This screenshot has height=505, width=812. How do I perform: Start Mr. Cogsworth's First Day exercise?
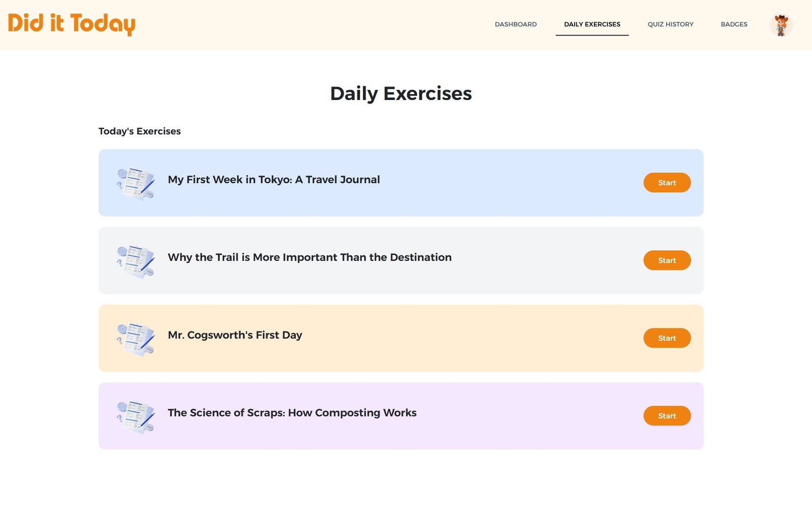pos(667,338)
